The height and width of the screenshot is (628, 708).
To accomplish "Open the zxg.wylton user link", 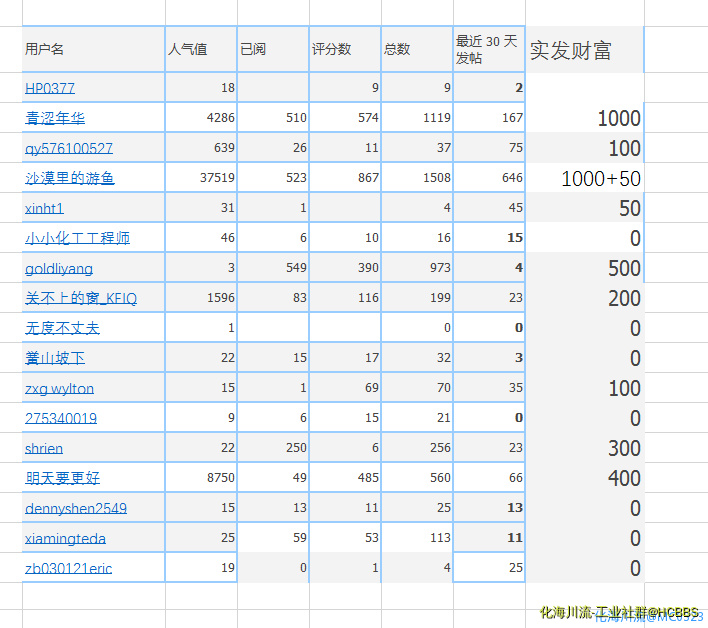I will (59, 388).
